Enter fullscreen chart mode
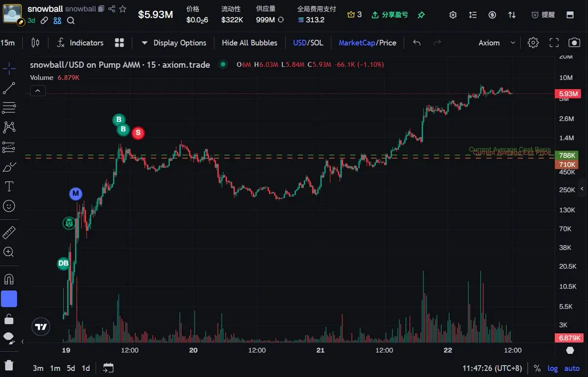The height and width of the screenshot is (377, 588). click(x=554, y=43)
